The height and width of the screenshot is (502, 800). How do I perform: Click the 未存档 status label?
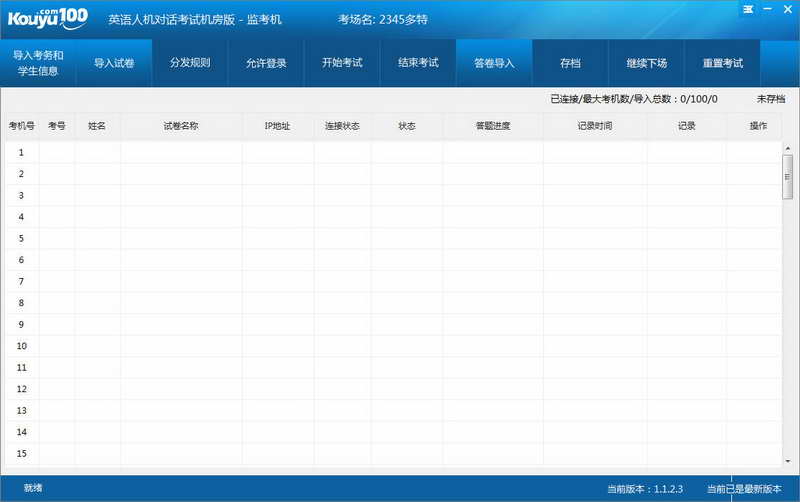click(771, 99)
